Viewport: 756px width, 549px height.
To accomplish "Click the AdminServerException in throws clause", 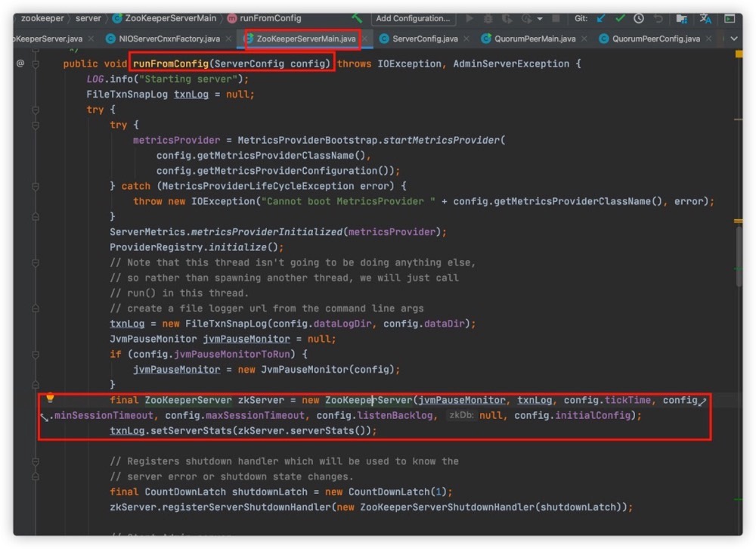I will click(x=511, y=64).
